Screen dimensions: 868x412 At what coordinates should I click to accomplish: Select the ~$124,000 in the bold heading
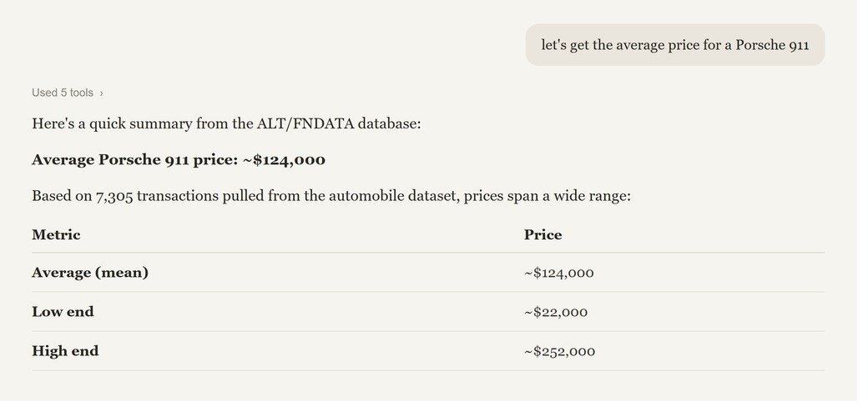pos(284,160)
